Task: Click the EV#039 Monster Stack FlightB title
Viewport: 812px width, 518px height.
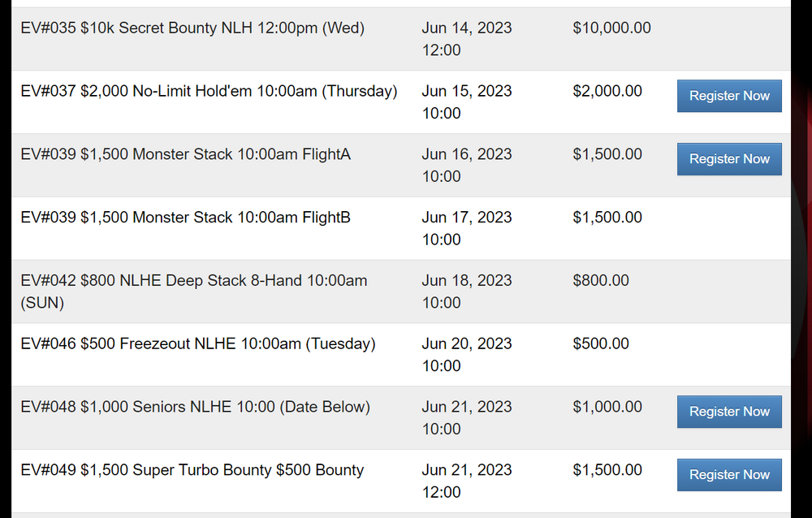Action: pos(185,218)
